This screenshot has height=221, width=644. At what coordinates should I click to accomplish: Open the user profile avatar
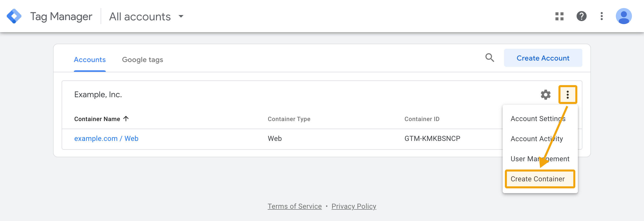pyautogui.click(x=624, y=16)
